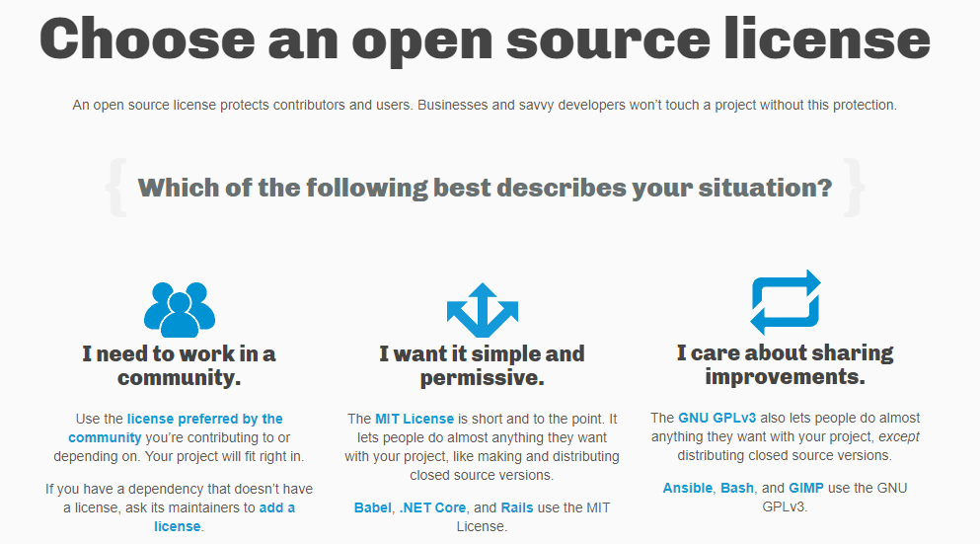Select the "I want it simple and permissive" heading
The image size is (980, 544).
point(482,365)
